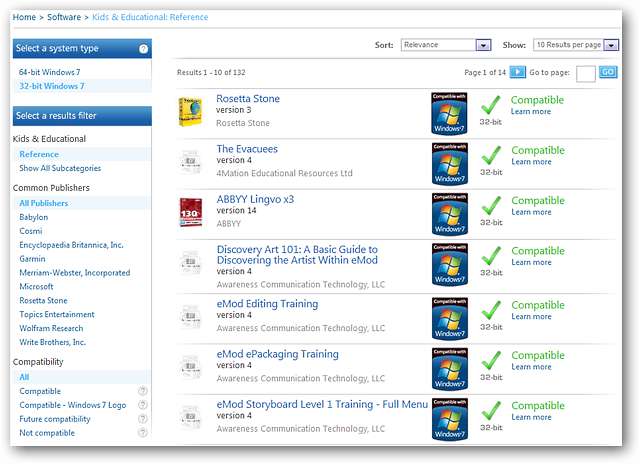Click the help icon beside 'Select a system type'
Image resolution: width=640 pixels, height=464 pixels.
pos(143,48)
